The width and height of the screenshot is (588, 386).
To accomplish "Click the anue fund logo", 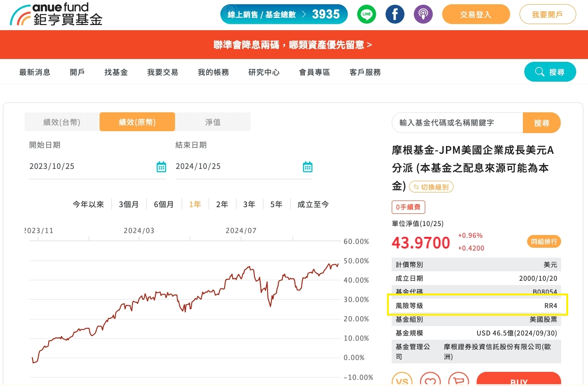I will (56, 14).
